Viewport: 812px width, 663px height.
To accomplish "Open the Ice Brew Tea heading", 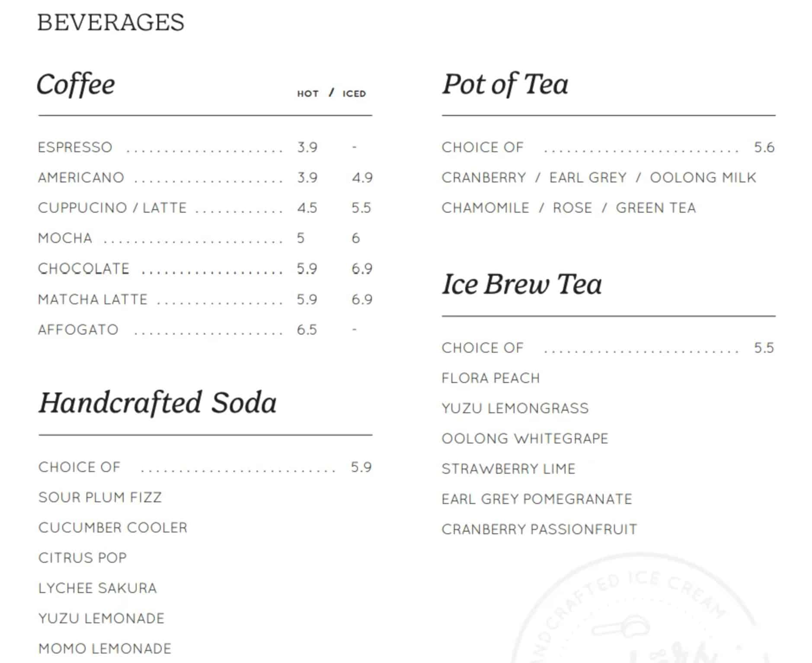I will (521, 284).
